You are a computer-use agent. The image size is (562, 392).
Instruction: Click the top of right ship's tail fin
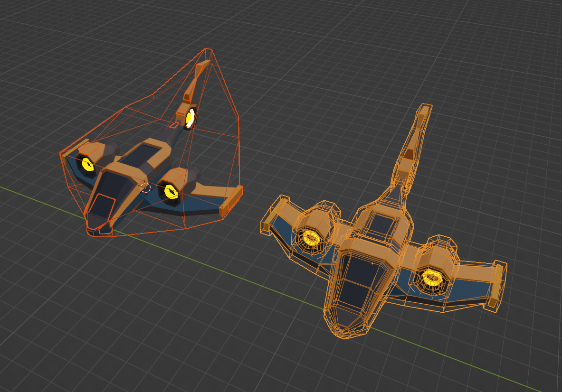423,110
